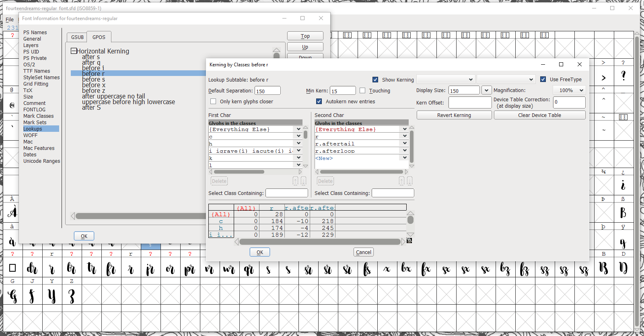Open PS Names in Font Information sidebar
This screenshot has height=336, width=644.
pyautogui.click(x=35, y=33)
